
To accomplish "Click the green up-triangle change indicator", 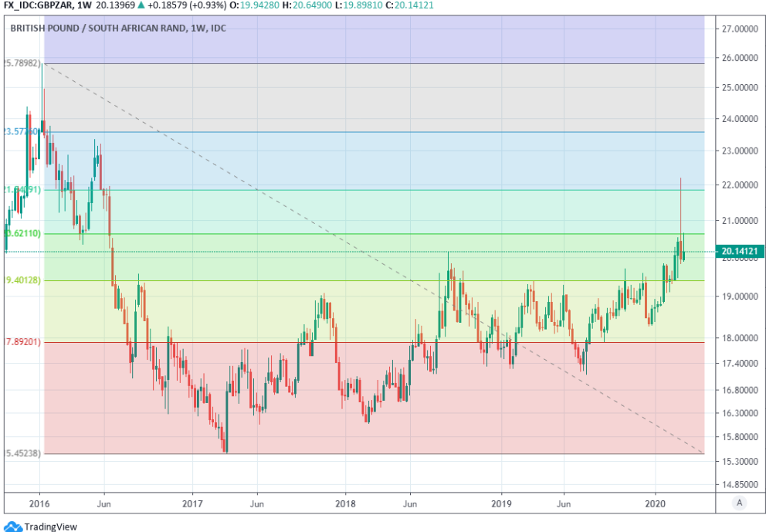I will 137,6.
